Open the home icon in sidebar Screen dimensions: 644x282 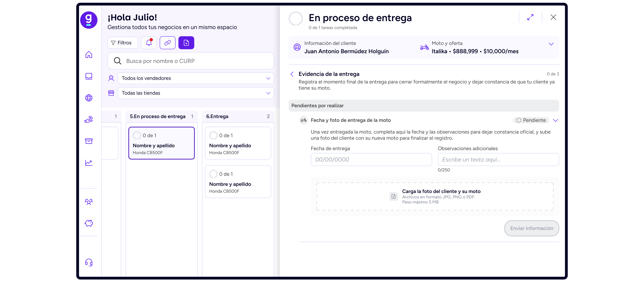[89, 55]
